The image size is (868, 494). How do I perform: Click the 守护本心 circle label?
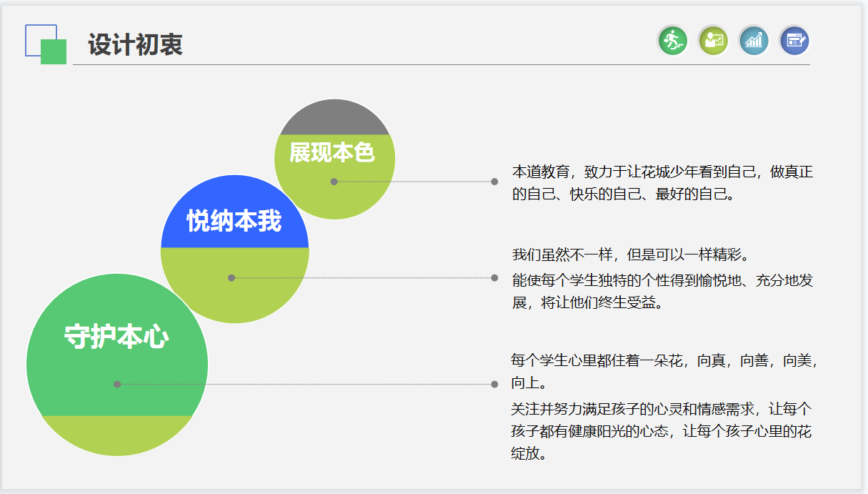pyautogui.click(x=116, y=336)
